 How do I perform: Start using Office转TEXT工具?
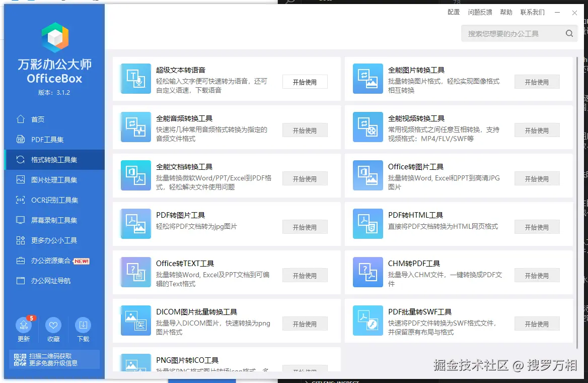[305, 276]
